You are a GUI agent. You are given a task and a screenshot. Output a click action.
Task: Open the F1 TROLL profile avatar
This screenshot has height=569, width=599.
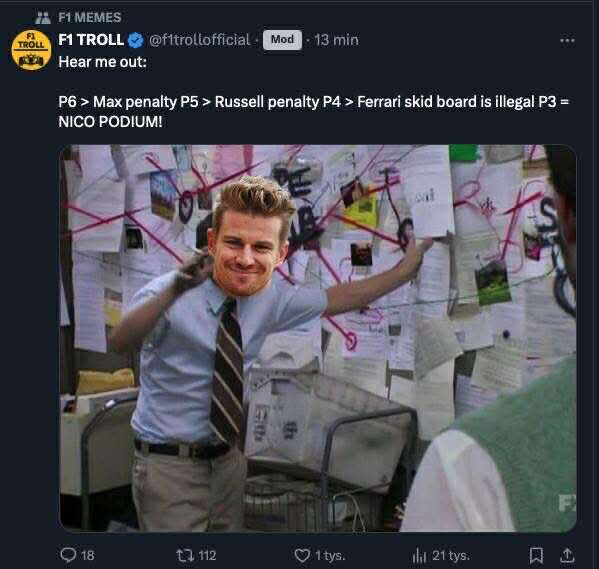click(x=31, y=50)
